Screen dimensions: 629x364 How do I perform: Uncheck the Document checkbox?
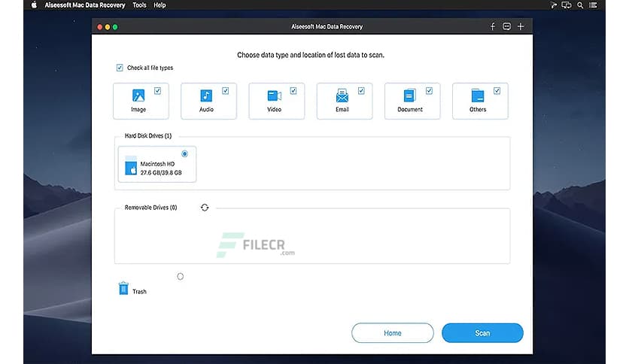point(429,91)
